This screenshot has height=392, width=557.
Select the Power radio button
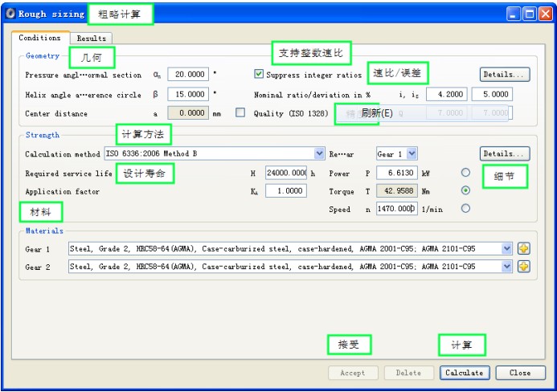tap(465, 173)
